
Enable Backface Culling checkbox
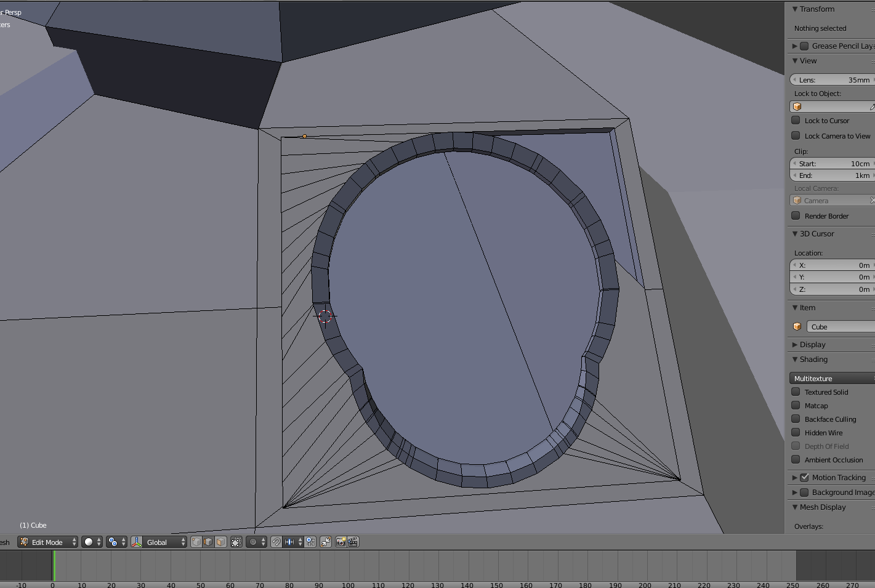tap(796, 419)
